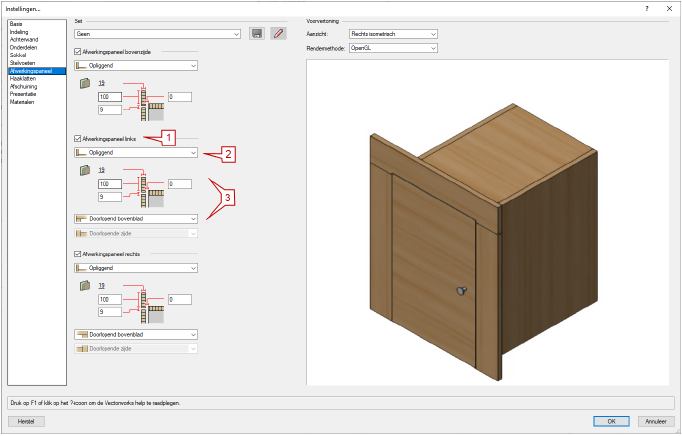This screenshot has height=436, width=682.
Task: Open Opliggend dropdown under bovenzijde panel
Action: pyautogui.click(x=136, y=66)
